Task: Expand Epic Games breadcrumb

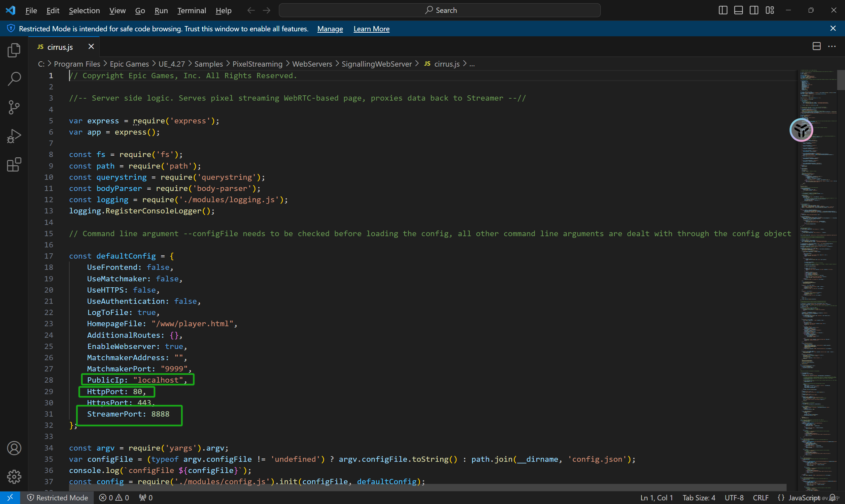Action: coord(129,64)
